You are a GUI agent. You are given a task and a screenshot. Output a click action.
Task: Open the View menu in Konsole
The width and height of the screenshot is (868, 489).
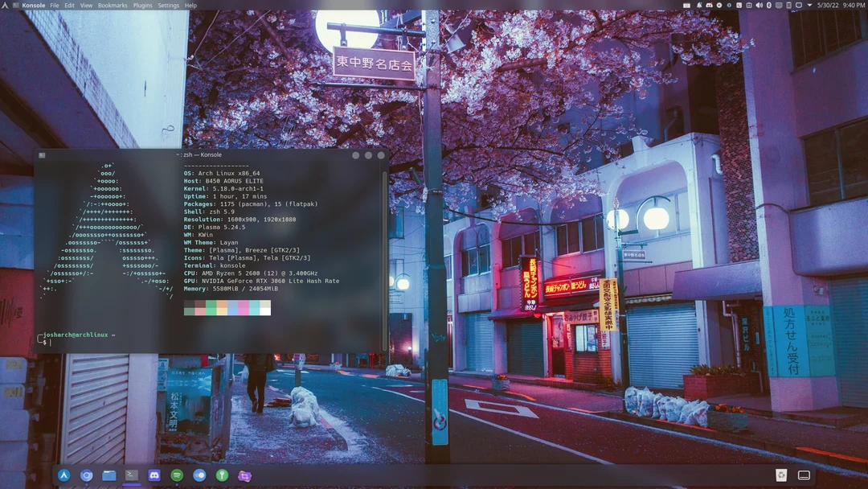tap(86, 5)
